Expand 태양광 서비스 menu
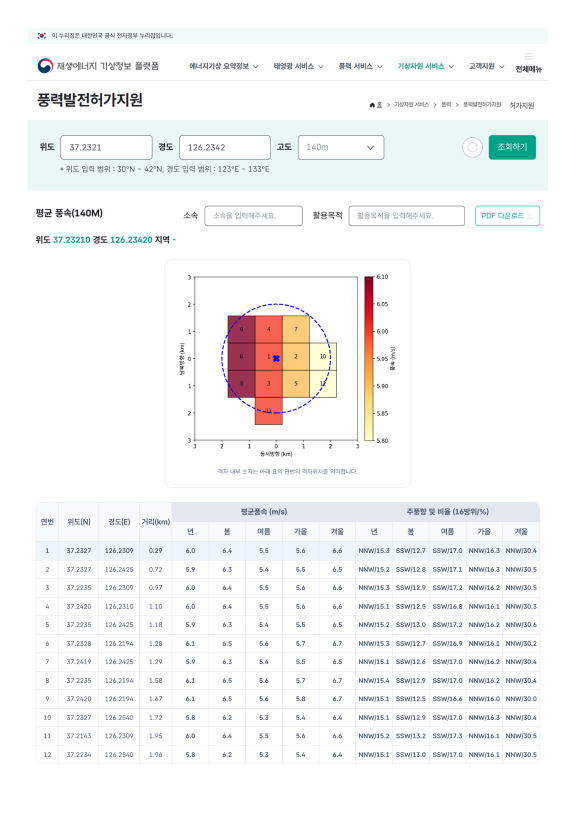The image size is (575, 814). [x=298, y=66]
